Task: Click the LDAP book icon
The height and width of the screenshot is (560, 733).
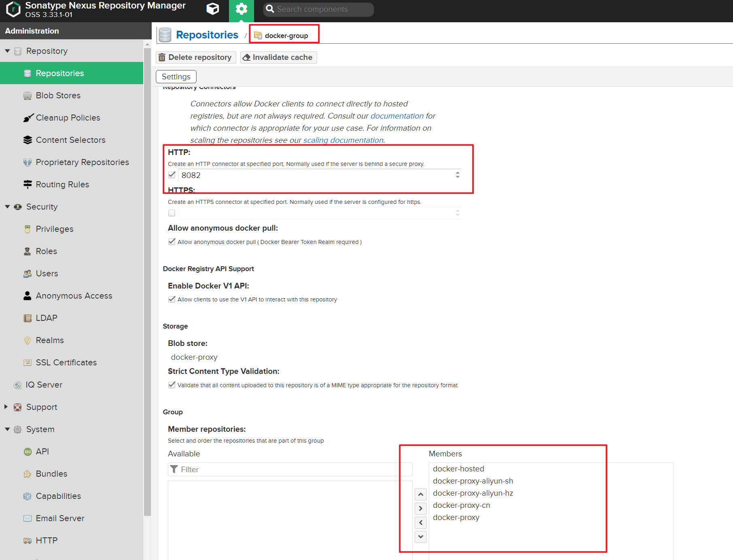Action: coord(28,318)
